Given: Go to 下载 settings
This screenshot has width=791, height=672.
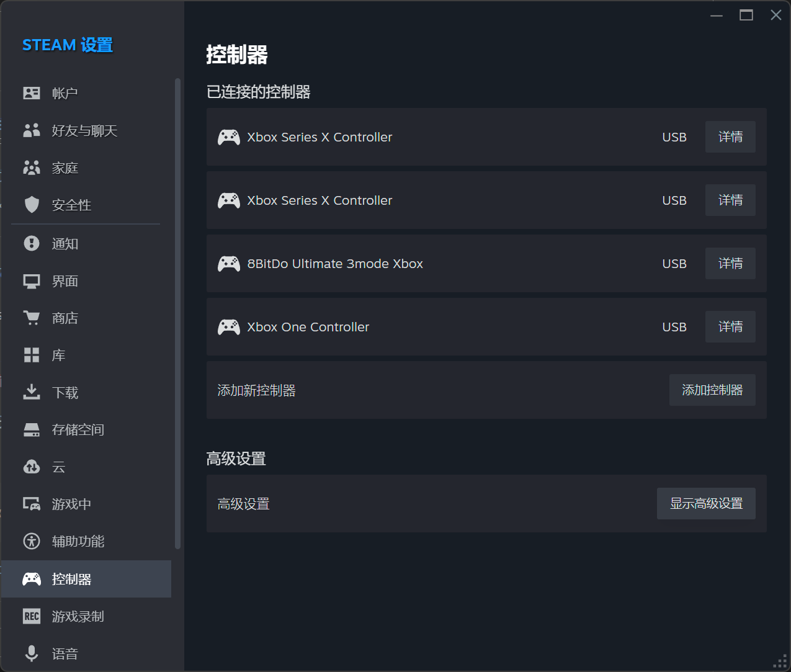Looking at the screenshot, I should [86, 392].
